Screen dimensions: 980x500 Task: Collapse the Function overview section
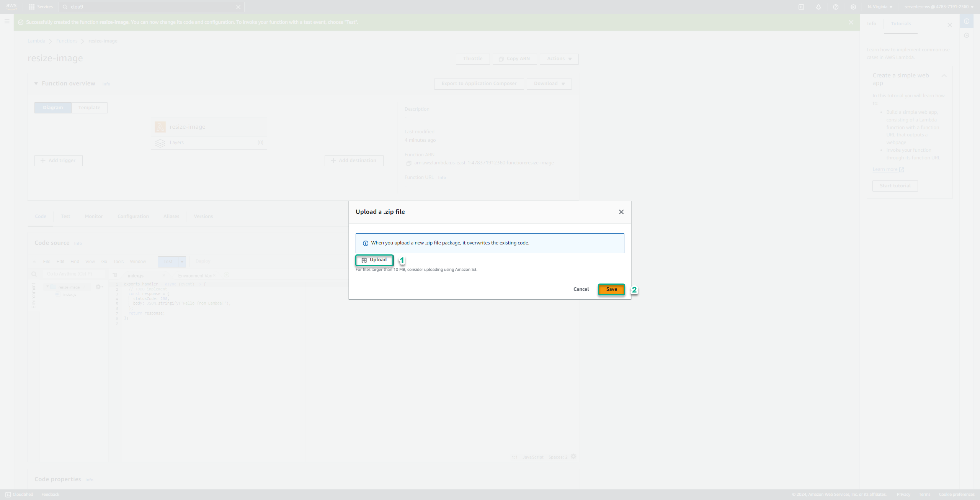pyautogui.click(x=36, y=84)
